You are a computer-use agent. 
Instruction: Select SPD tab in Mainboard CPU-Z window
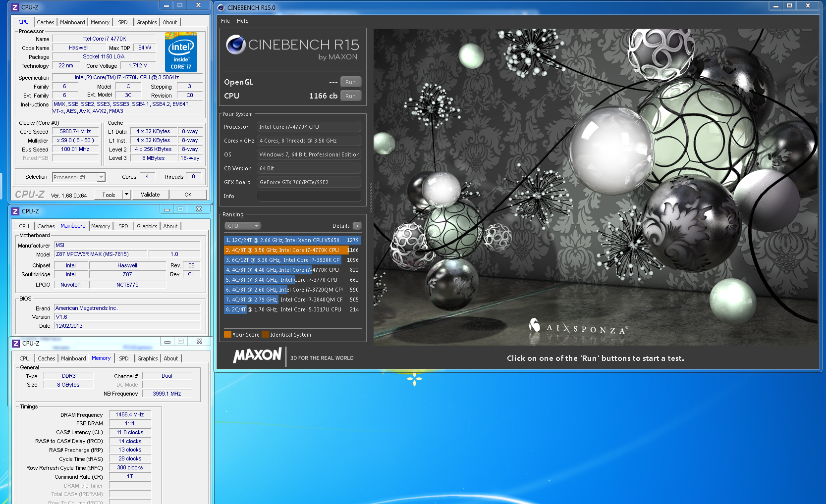(123, 226)
